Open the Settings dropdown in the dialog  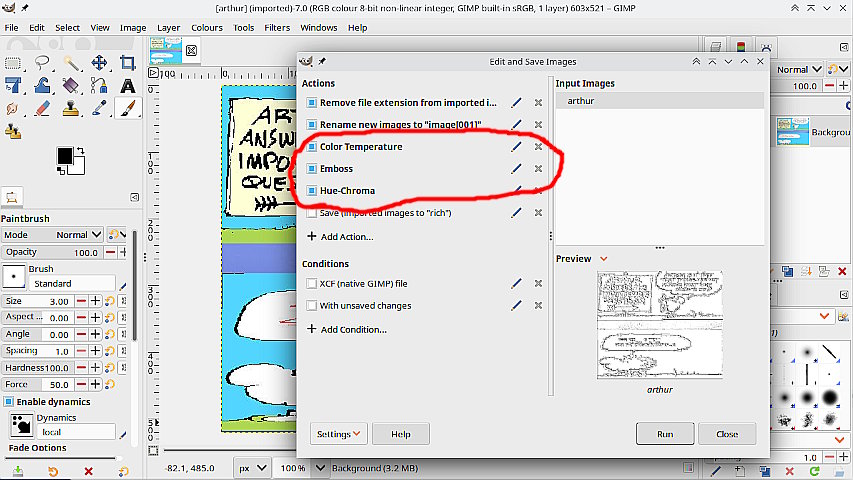338,434
